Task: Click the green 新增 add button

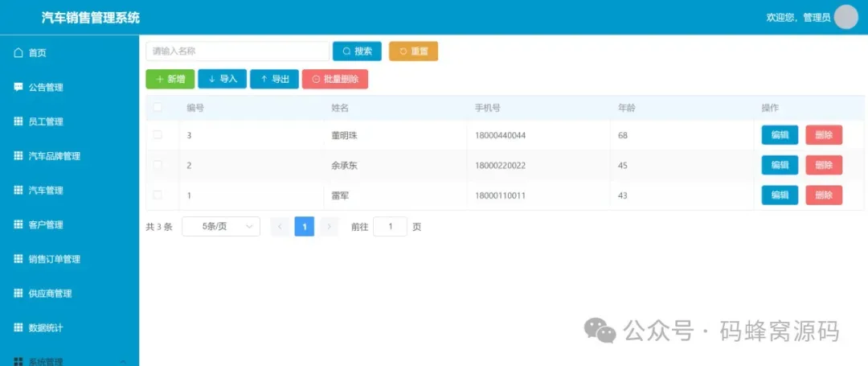Action: [170, 79]
